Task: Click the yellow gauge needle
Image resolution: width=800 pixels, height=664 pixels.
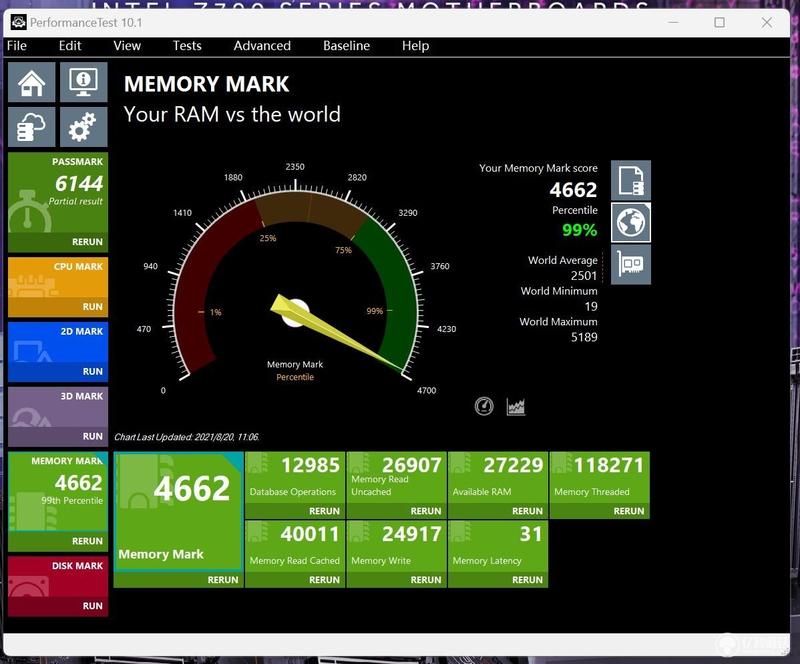Action: pos(337,334)
